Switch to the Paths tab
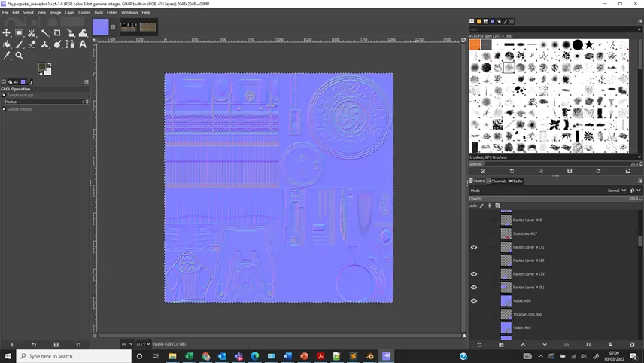Image resolution: width=644 pixels, height=363 pixels. pyautogui.click(x=515, y=181)
